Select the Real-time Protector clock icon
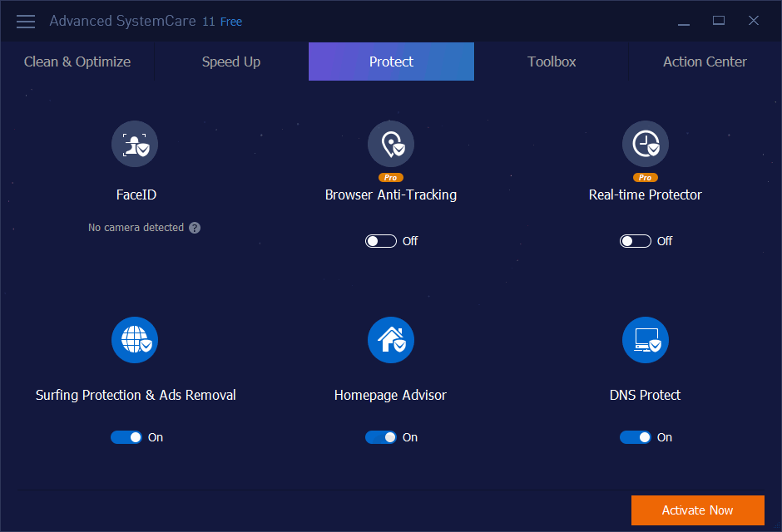The width and height of the screenshot is (782, 532). 646,144
